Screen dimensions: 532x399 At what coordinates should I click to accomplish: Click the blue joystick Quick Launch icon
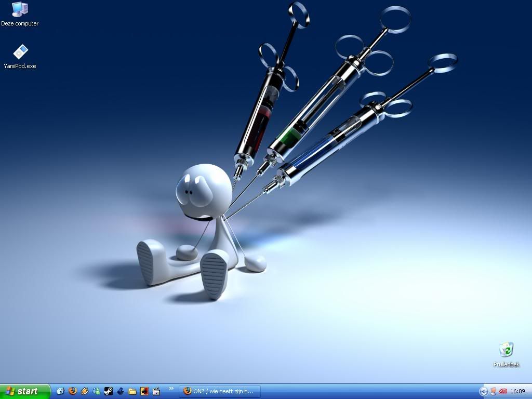coord(120,391)
